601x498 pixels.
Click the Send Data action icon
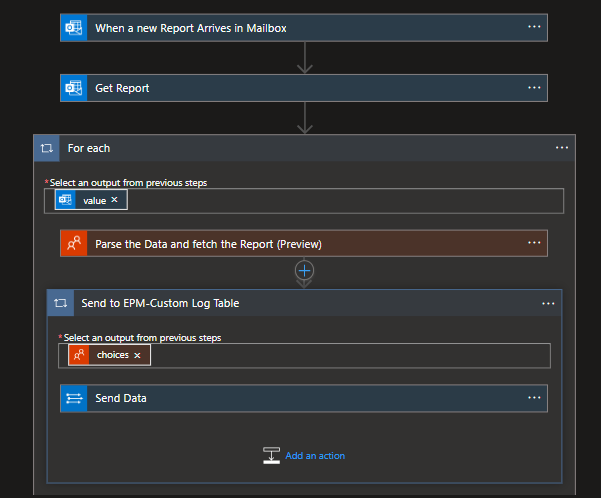[x=74, y=398]
